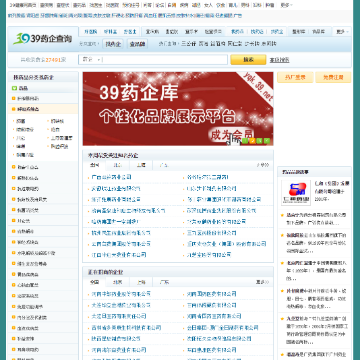Open 更多>> link in 本周最受关注 section

pyautogui.click(x=262, y=165)
